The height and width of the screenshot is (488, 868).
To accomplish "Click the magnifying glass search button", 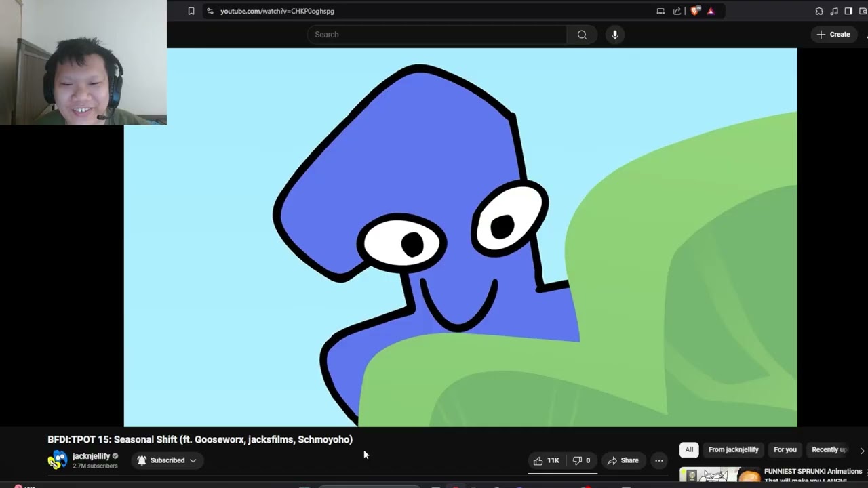I will point(582,35).
